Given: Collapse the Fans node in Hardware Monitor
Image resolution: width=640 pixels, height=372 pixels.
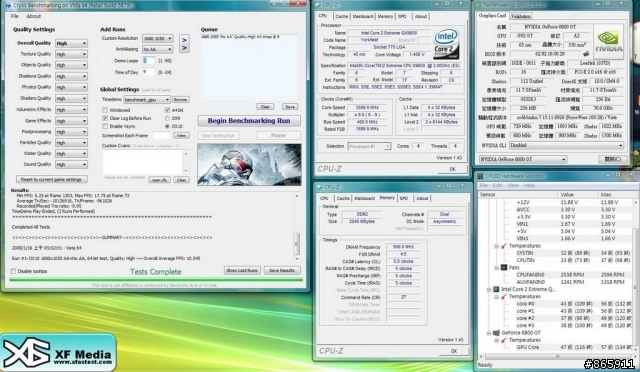Looking at the screenshot, I should pos(496,268).
